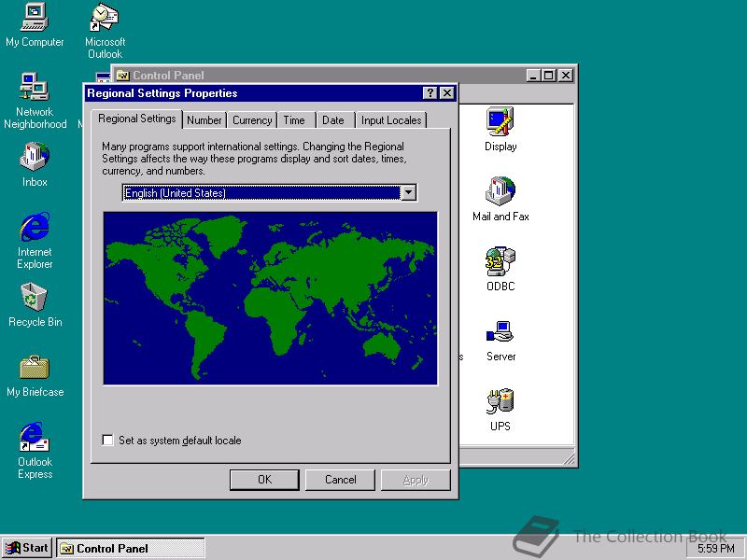Switch to the Currency tab
This screenshot has width=747, height=560.
252,120
